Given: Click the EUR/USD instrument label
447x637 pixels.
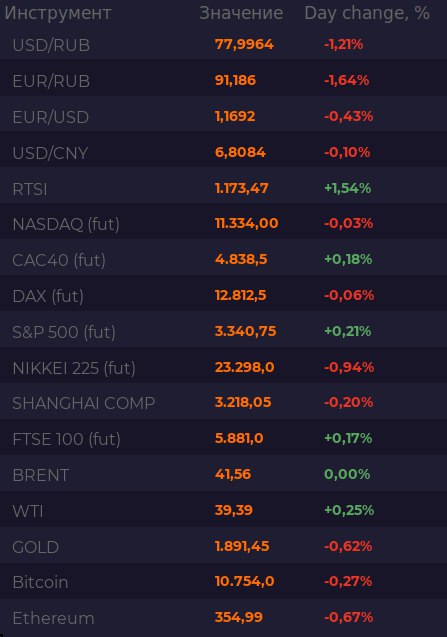Looking at the screenshot, I should coord(51,117).
